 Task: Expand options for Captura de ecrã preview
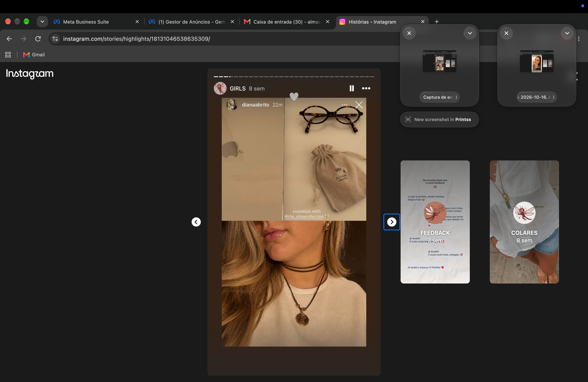470,33
